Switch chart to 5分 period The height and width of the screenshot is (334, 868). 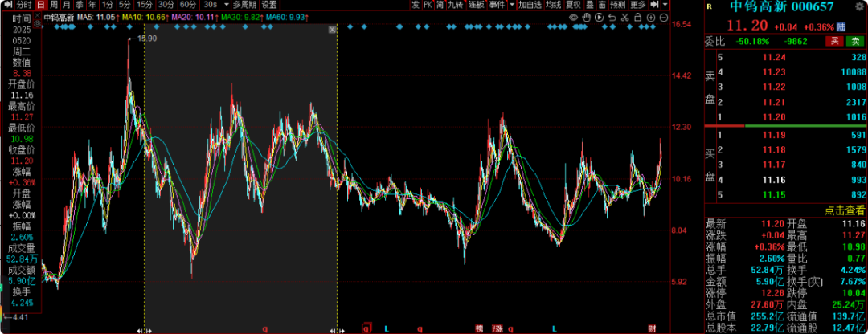pyautogui.click(x=125, y=5)
